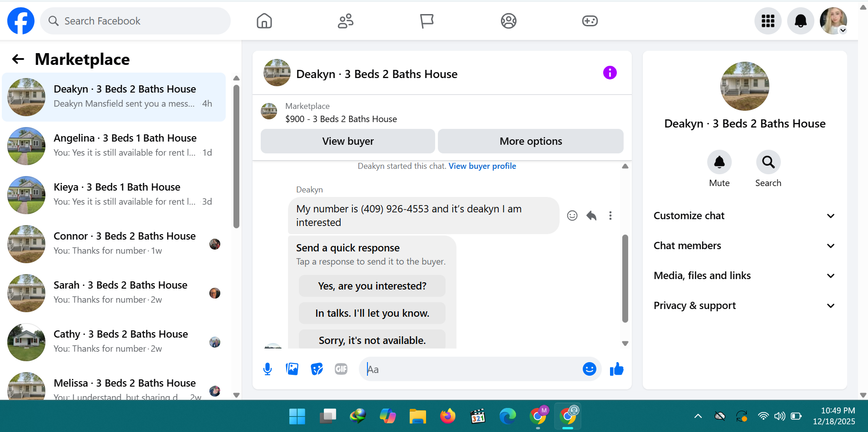Open Task View on the taskbar

(327, 416)
